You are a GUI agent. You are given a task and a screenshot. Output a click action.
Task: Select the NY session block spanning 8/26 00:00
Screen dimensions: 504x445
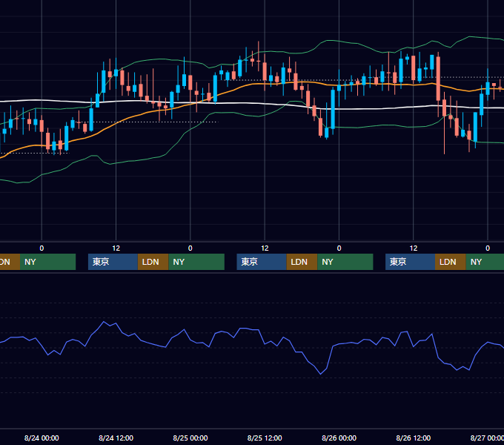(x=345, y=262)
